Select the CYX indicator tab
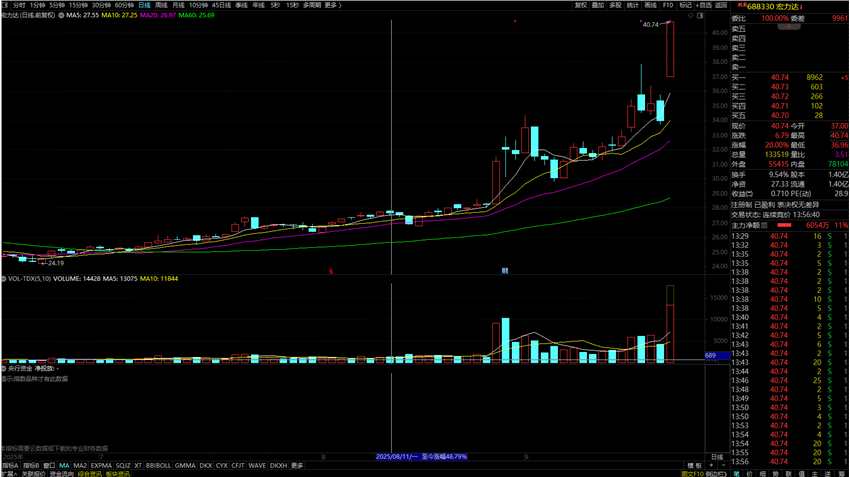The width and height of the screenshot is (850, 477). 222,466
